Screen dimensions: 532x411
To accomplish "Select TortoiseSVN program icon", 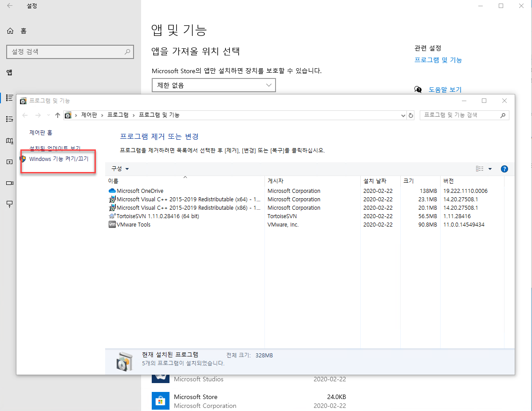I will point(112,216).
